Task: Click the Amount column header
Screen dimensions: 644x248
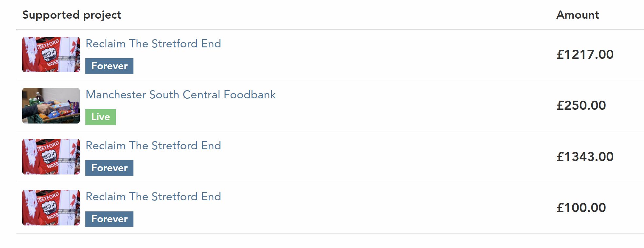Action: pos(578,15)
